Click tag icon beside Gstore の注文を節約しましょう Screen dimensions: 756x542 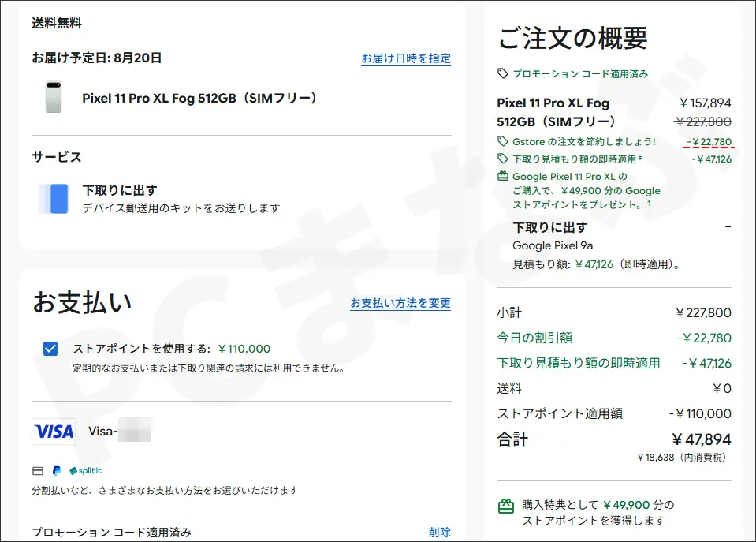pos(502,141)
